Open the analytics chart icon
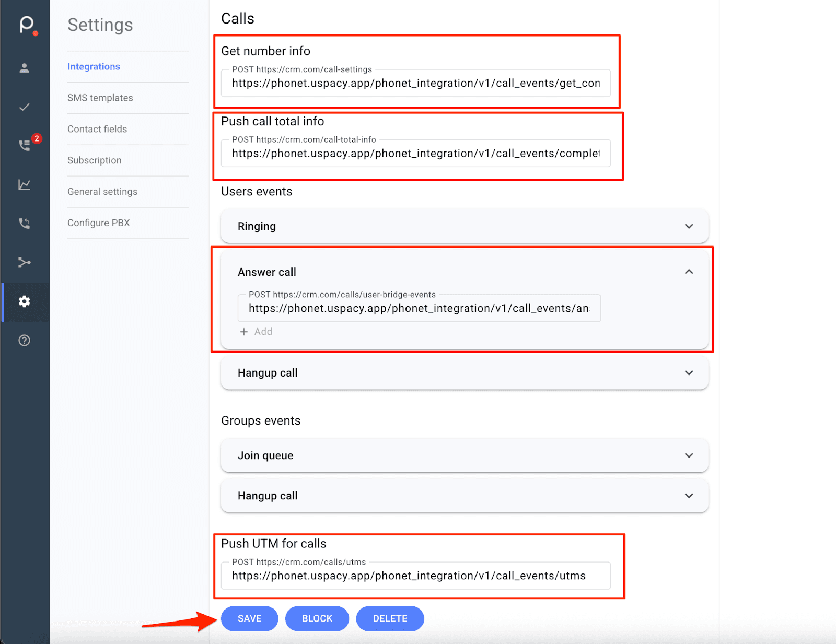Image resolution: width=836 pixels, height=644 pixels. (24, 184)
